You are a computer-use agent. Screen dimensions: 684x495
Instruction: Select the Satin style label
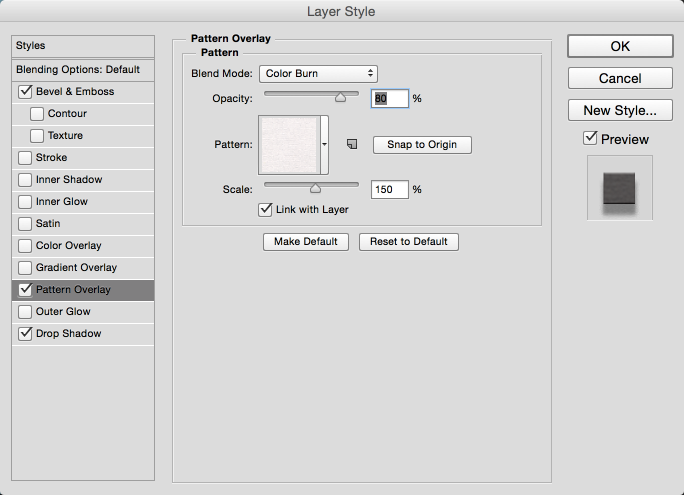tap(48, 223)
